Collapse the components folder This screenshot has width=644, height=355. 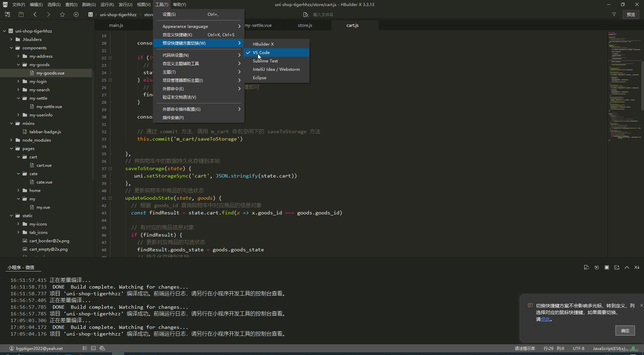point(11,48)
